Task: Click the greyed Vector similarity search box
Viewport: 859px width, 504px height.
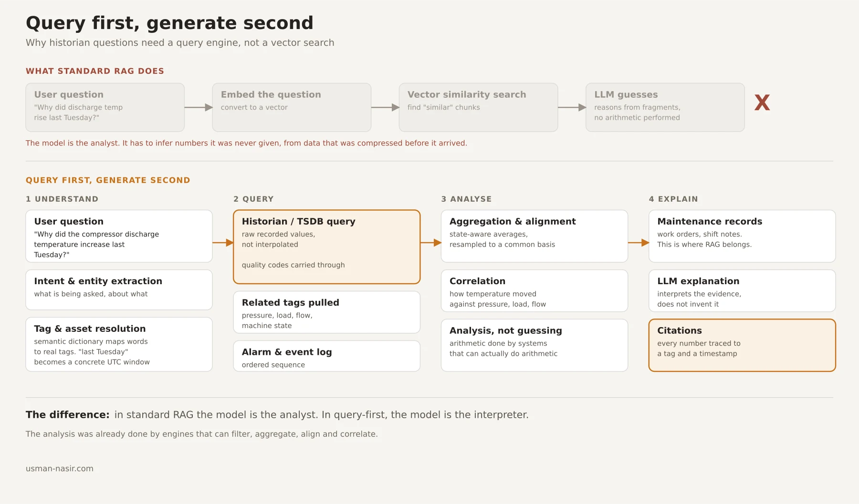Action: click(x=479, y=107)
